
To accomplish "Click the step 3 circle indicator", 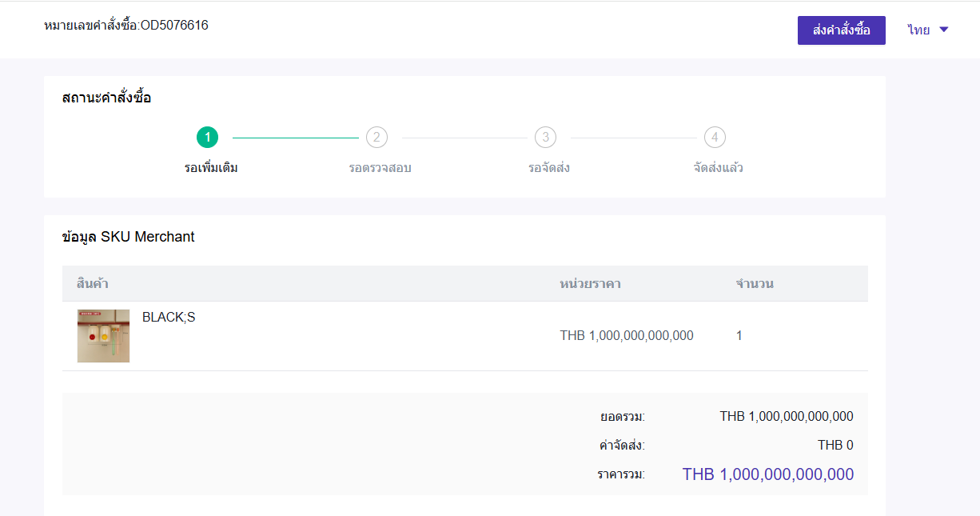I will pyautogui.click(x=545, y=138).
